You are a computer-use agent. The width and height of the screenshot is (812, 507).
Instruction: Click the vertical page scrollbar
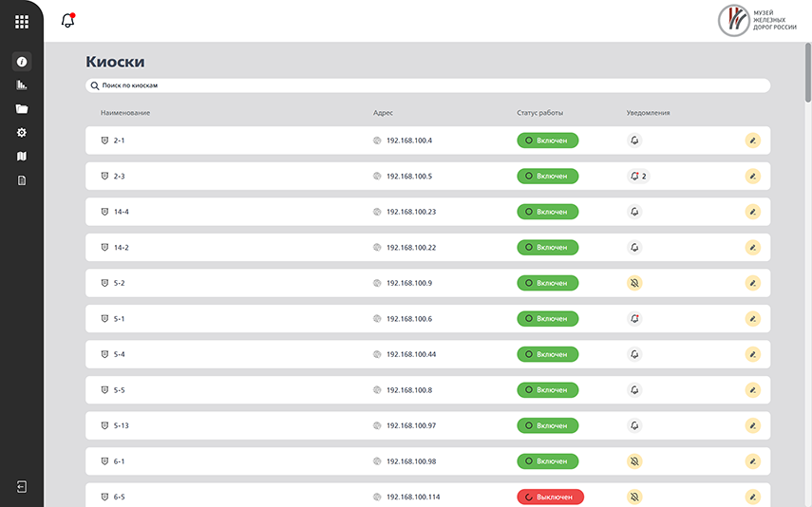tap(808, 72)
